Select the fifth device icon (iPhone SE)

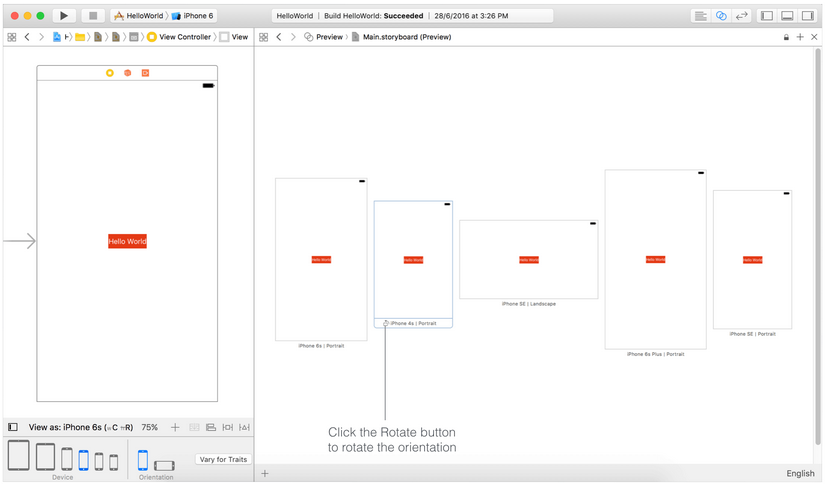pyautogui.click(x=99, y=461)
